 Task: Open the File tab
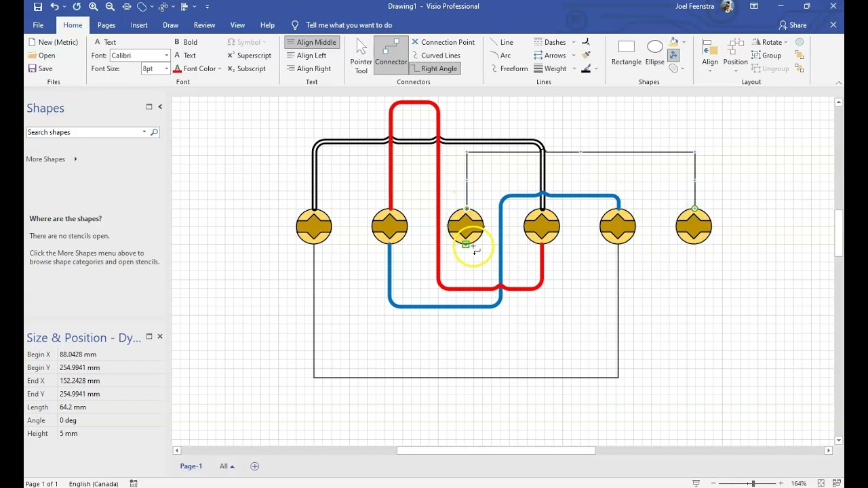coord(38,25)
